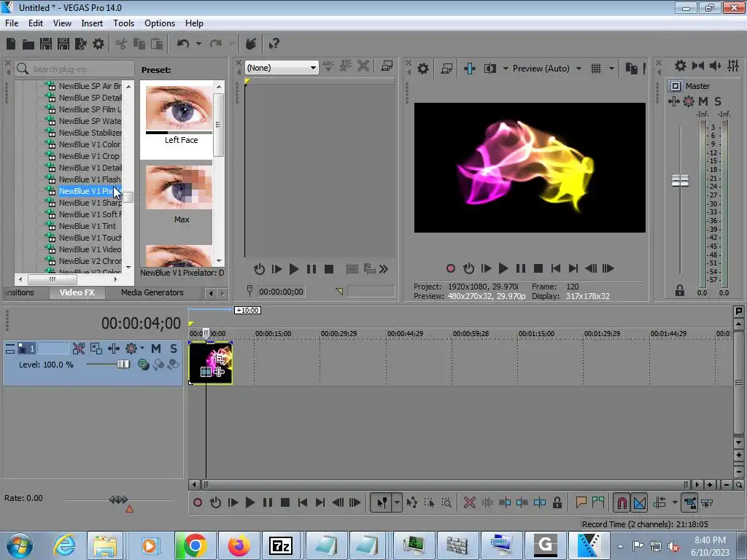Toggle Master fader lock icon
Viewport: 747px width, 560px height.
click(680, 290)
